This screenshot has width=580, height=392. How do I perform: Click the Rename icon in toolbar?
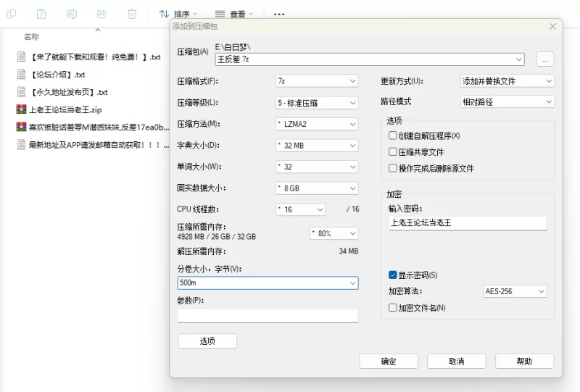point(72,14)
